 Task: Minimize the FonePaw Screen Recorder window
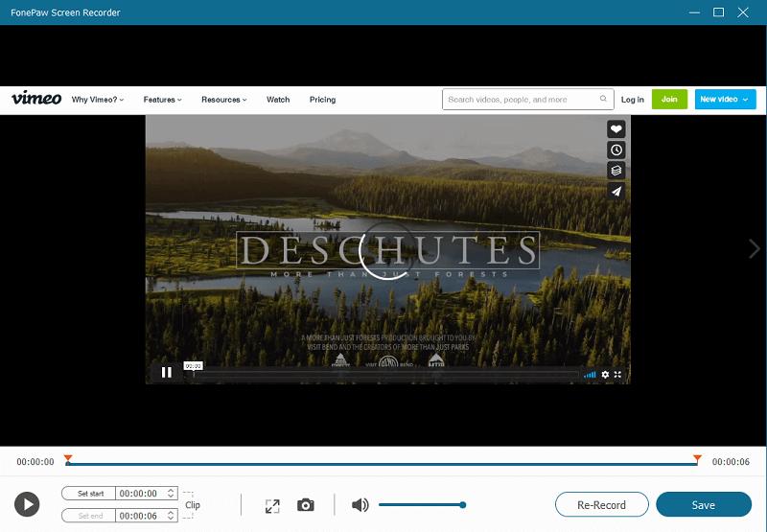pos(694,12)
